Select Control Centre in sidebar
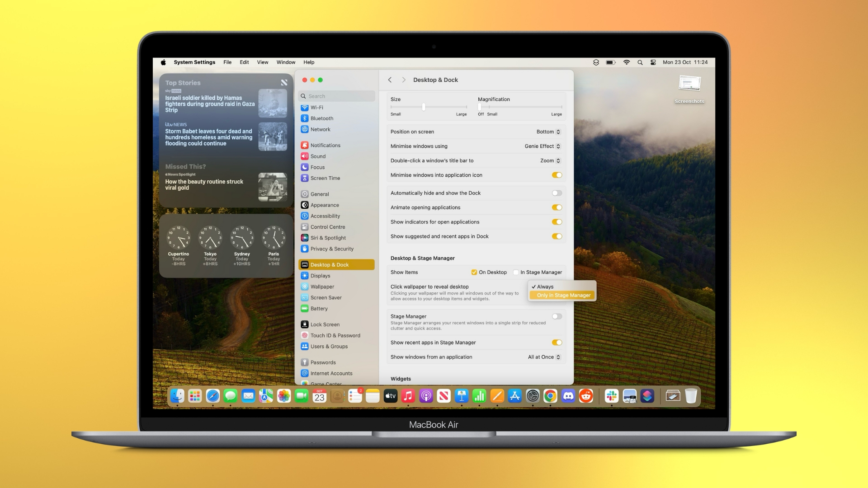This screenshot has height=488, width=868. 336,227
